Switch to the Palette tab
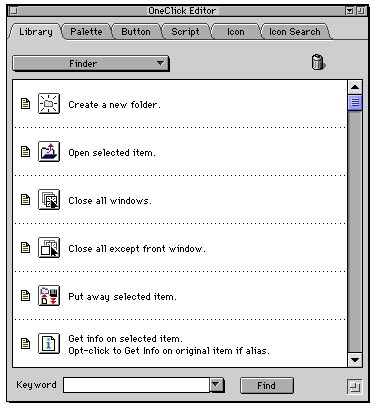This screenshot has width=376, height=409. click(x=86, y=32)
